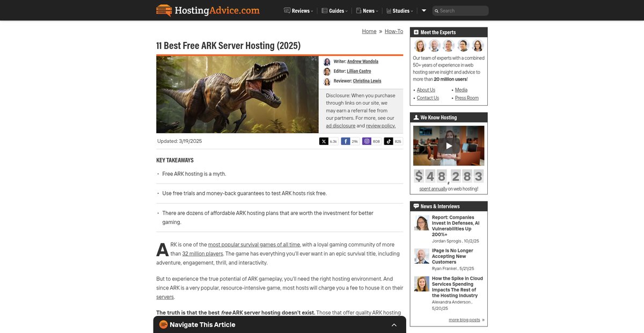Open 'most popular survival games of all time' link
Screen dimensions: 644x333
click(x=254, y=244)
